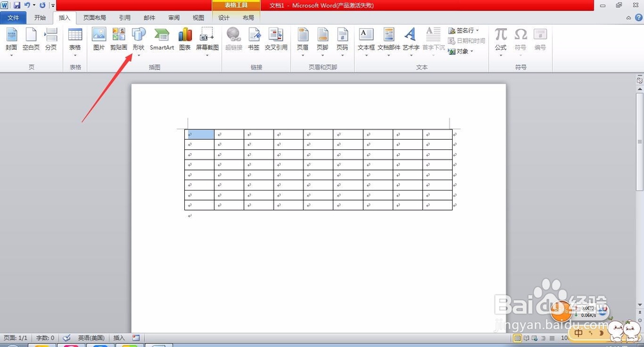Image resolution: width=644 pixels, height=347 pixels.
Task: Switch to the 邮件 tab
Action: [x=149, y=17]
